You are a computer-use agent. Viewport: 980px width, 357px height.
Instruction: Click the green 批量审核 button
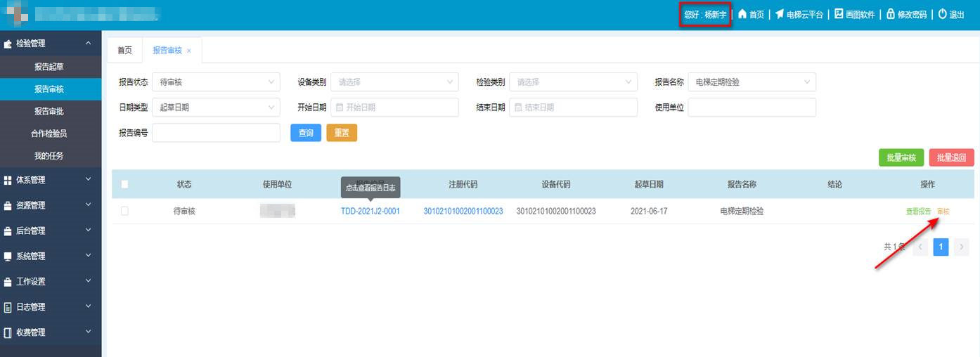901,157
